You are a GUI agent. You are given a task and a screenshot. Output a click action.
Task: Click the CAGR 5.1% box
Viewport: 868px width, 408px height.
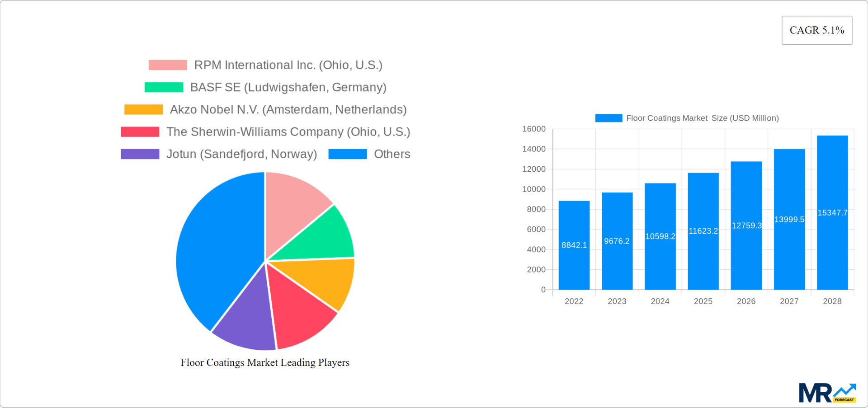click(x=816, y=30)
